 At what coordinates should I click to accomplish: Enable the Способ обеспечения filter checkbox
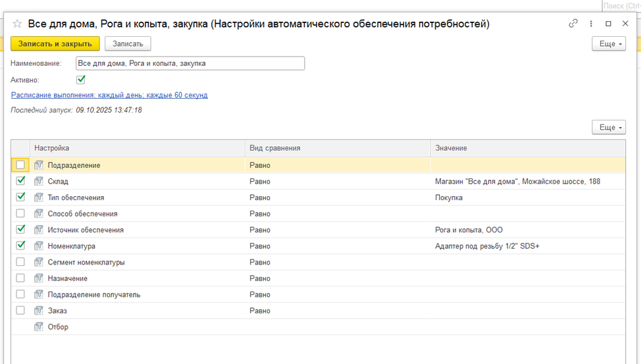(20, 214)
